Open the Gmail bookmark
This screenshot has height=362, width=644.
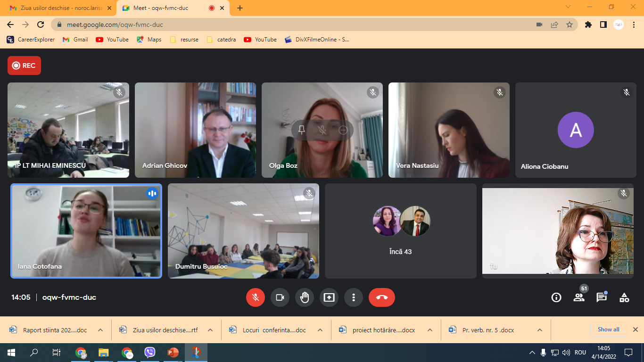point(75,40)
